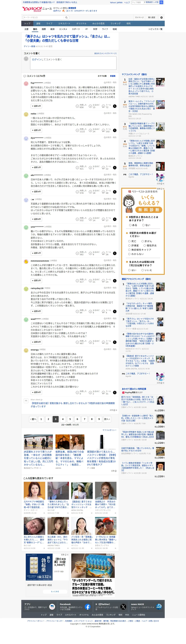Open the news HACK icon in the footer
Viewport: 186px width, 644px height.
pos(159,607)
